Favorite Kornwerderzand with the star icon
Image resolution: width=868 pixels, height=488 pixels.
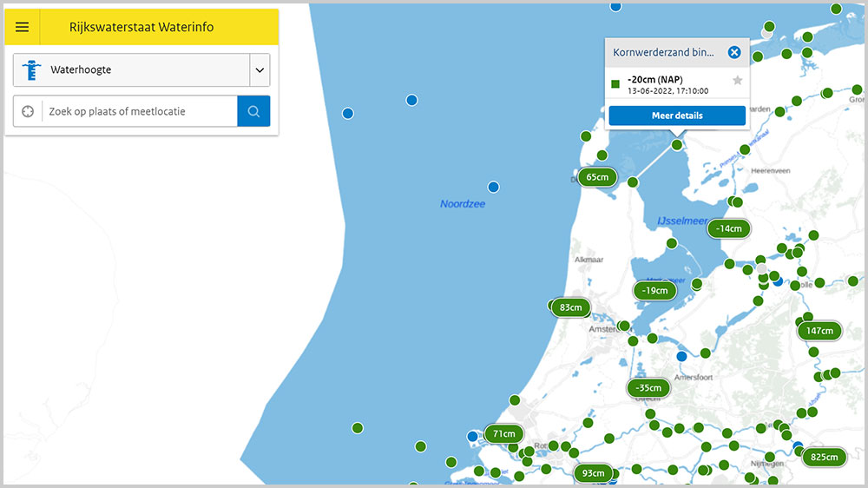coord(738,81)
